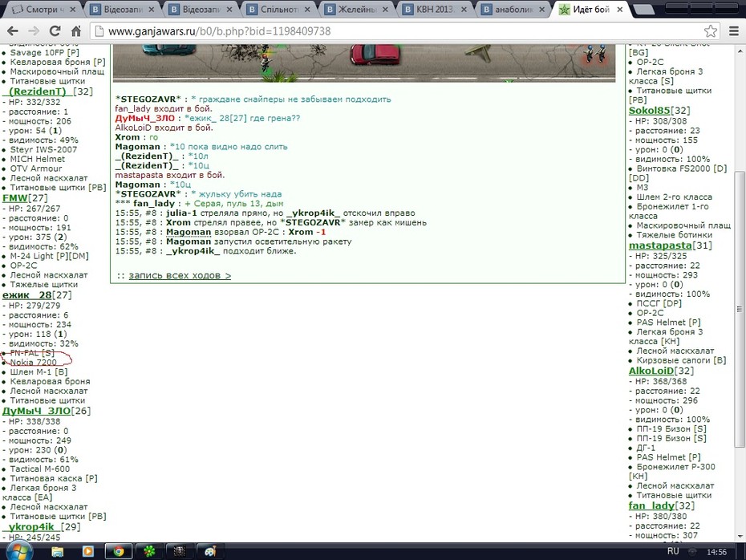The height and width of the screenshot is (560, 746).
Task: Click 'Nokia 7200' item under ежик_28
Action: coord(34,363)
